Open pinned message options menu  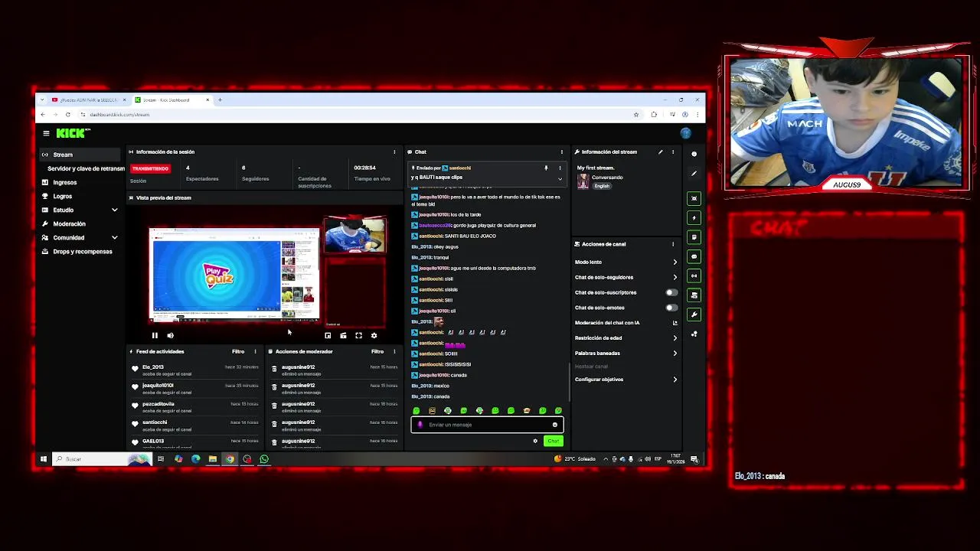point(560,168)
